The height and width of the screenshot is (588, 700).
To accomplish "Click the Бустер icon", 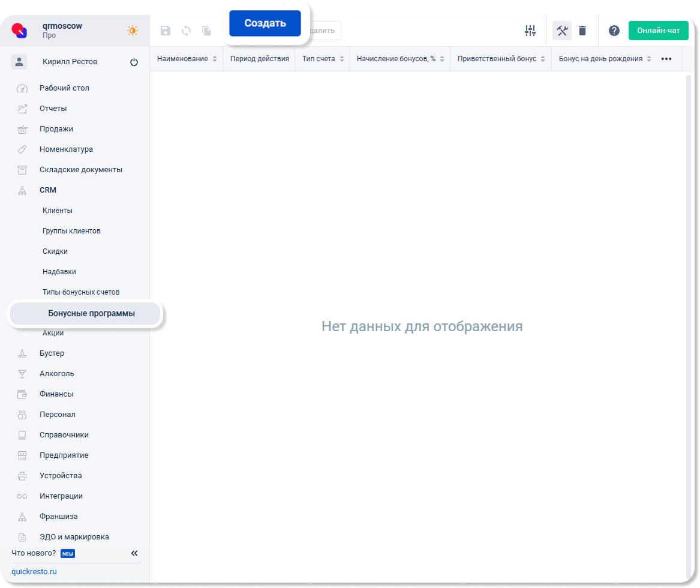I will coord(22,353).
